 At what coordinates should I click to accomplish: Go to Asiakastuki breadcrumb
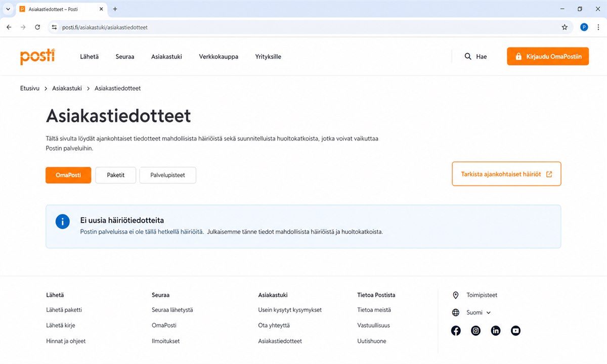67,88
